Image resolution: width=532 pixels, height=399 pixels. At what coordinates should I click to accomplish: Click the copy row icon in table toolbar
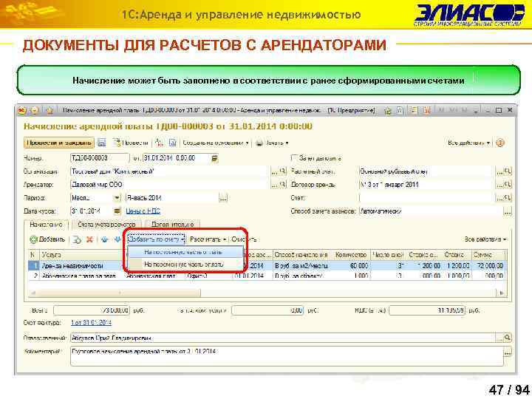[x=78, y=240]
